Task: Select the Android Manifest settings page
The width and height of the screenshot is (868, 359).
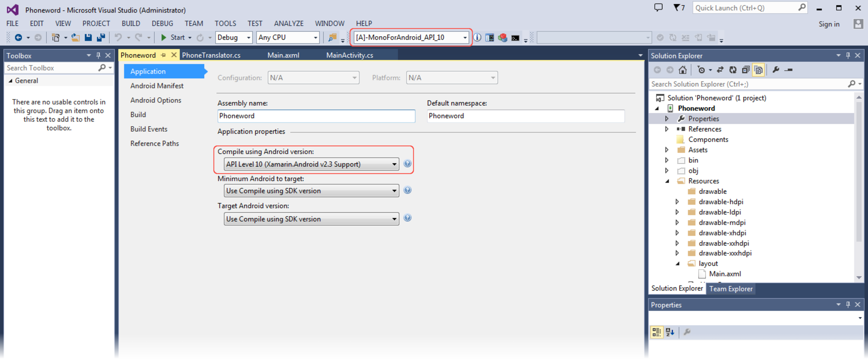Action: (x=157, y=86)
